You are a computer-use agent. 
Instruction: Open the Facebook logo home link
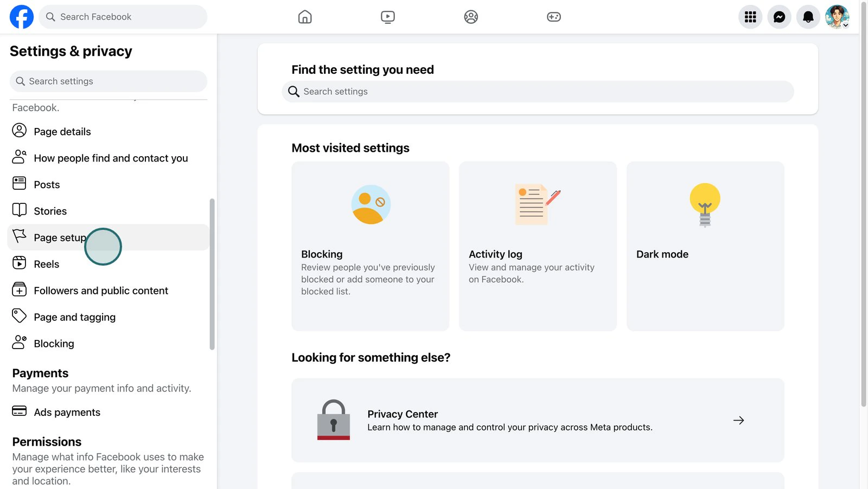click(x=22, y=17)
